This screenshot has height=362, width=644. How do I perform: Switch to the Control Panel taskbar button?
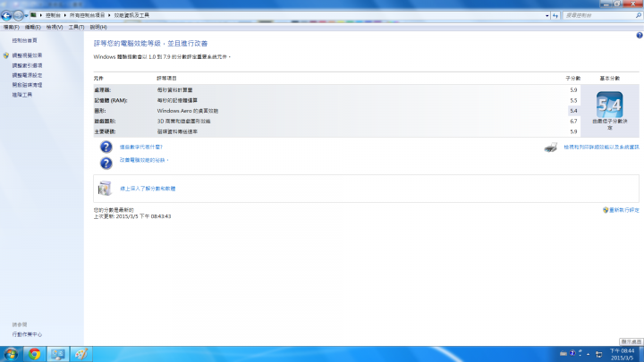pos(58,354)
